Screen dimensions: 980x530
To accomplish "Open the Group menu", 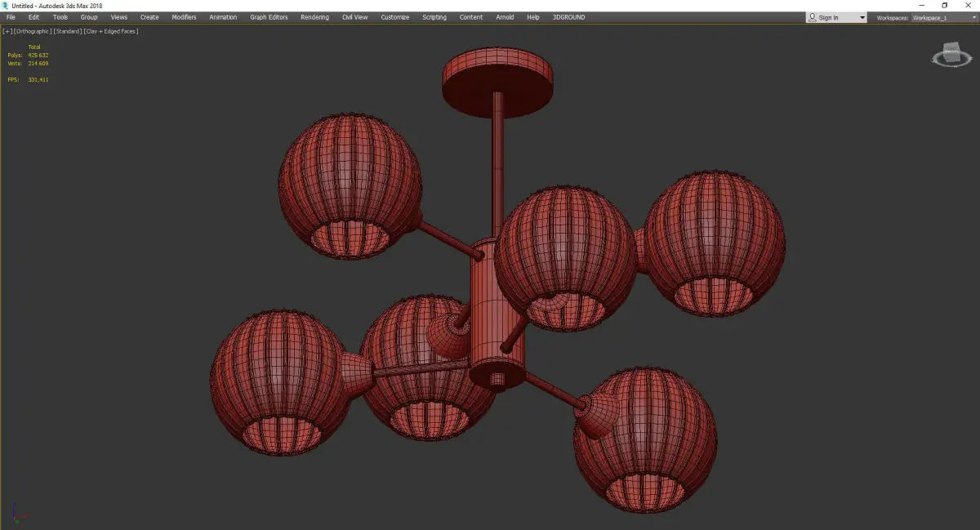I will pyautogui.click(x=89, y=17).
